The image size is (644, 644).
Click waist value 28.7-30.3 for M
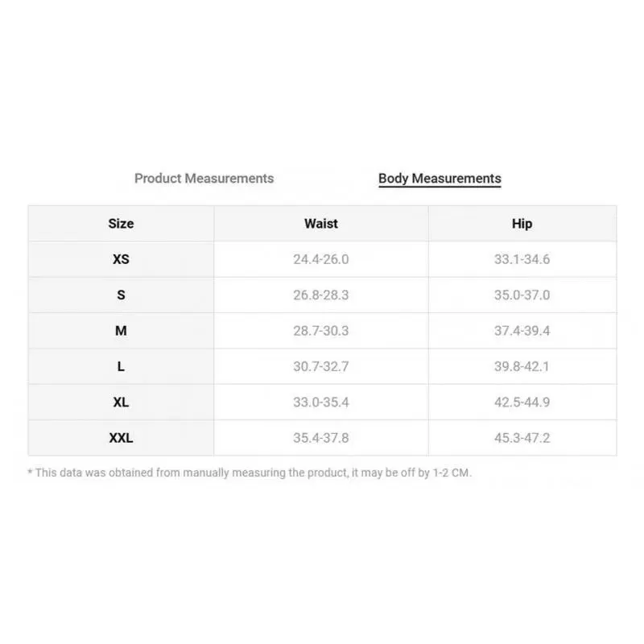click(320, 331)
